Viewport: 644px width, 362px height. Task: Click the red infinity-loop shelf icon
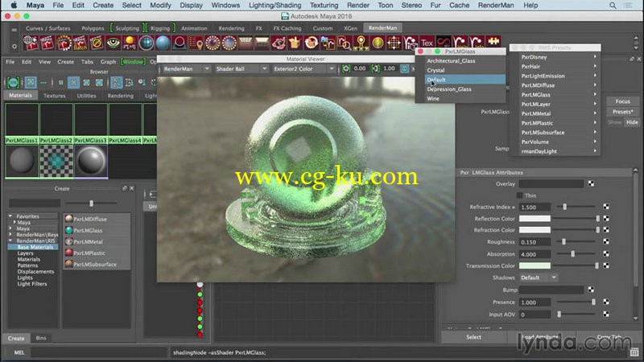point(444,43)
